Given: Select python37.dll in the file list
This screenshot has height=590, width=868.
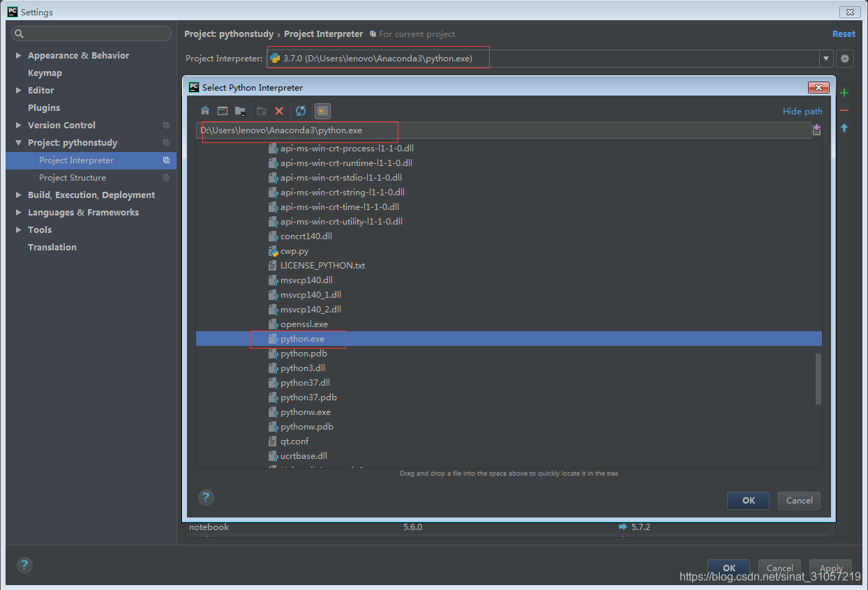Looking at the screenshot, I should point(305,382).
